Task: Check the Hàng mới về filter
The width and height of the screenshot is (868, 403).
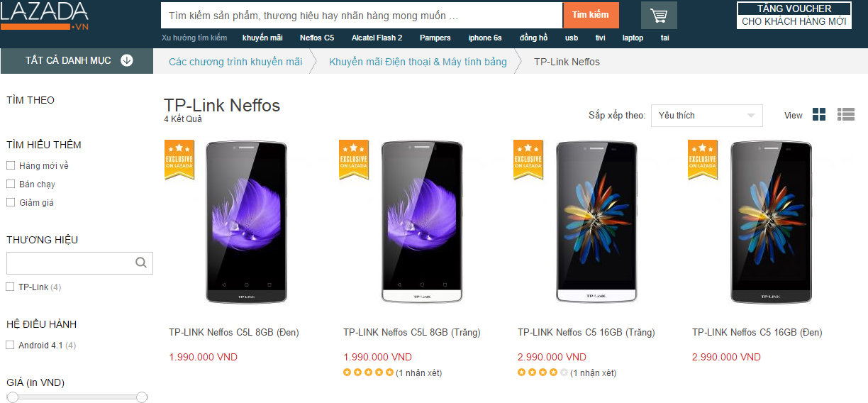Action: 11,165
